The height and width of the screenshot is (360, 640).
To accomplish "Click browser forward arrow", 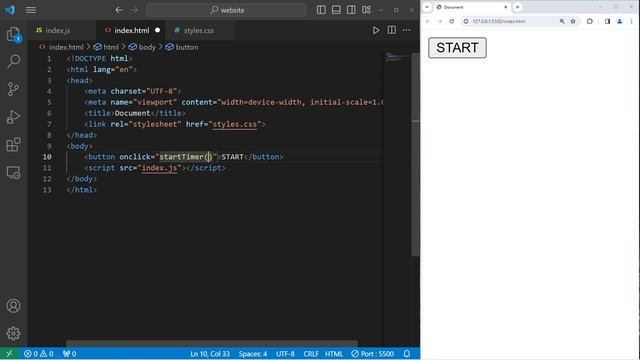I will [x=440, y=21].
